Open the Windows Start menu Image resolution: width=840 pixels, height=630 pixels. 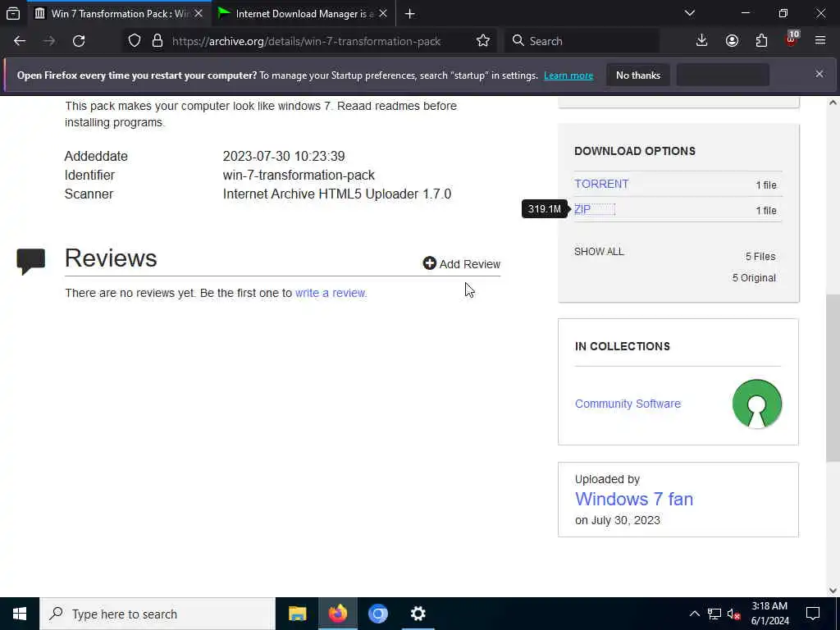click(20, 614)
